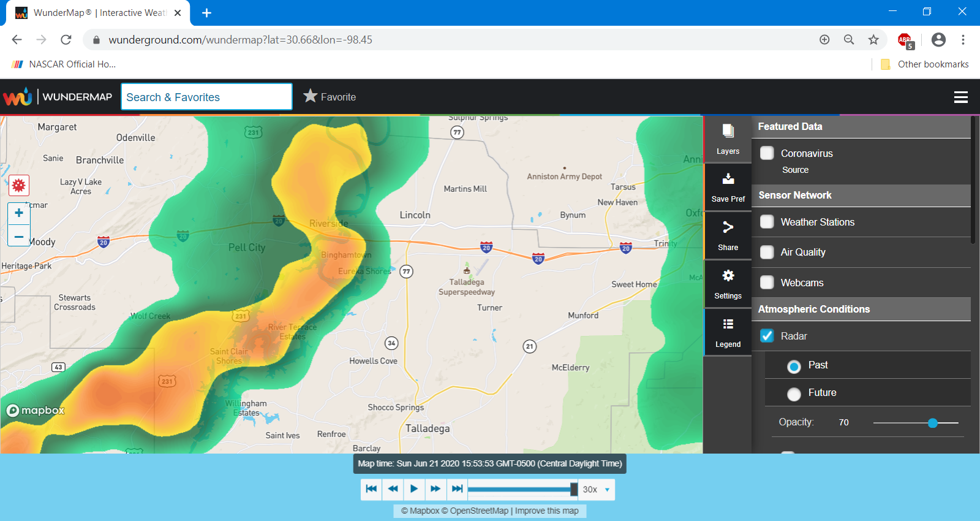Click the red severe weather icon
The image size is (980, 521).
coord(19,185)
